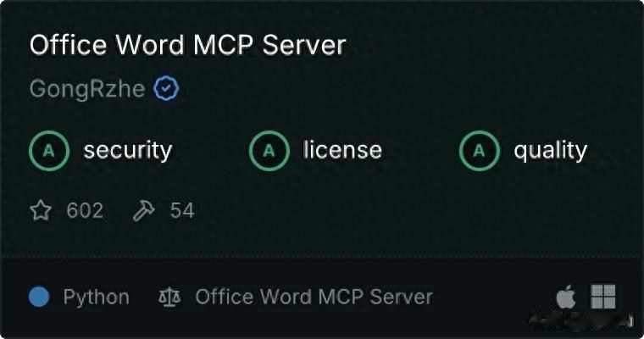Click the 602 star count

pyautogui.click(x=85, y=211)
